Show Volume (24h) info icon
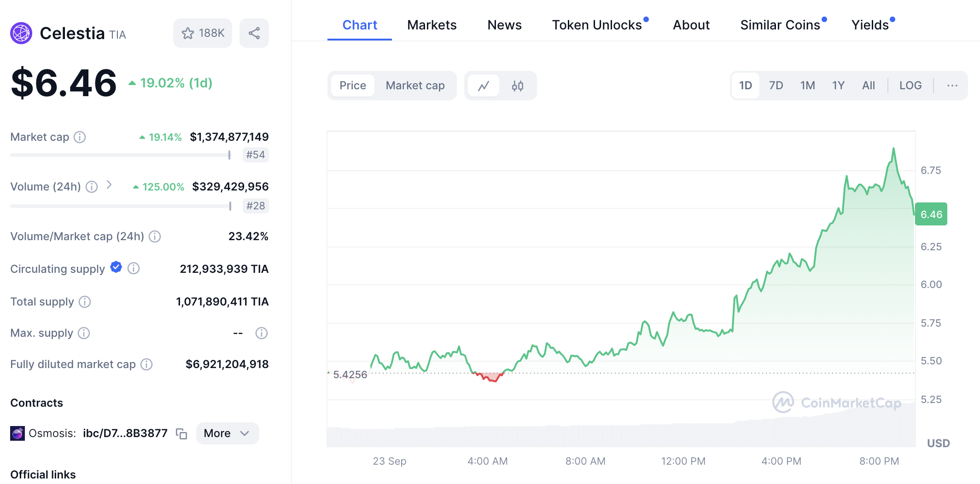Viewport: 980px width, 484px height. (x=92, y=186)
